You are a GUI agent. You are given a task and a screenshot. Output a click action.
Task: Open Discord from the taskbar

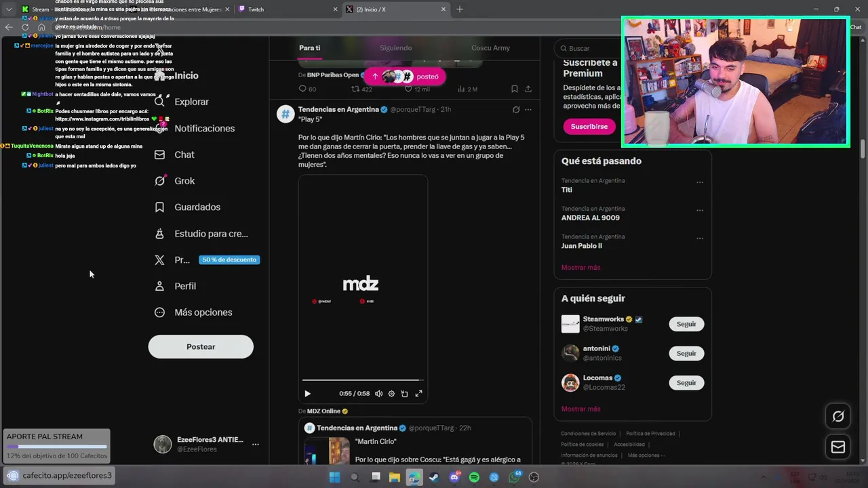click(x=454, y=477)
